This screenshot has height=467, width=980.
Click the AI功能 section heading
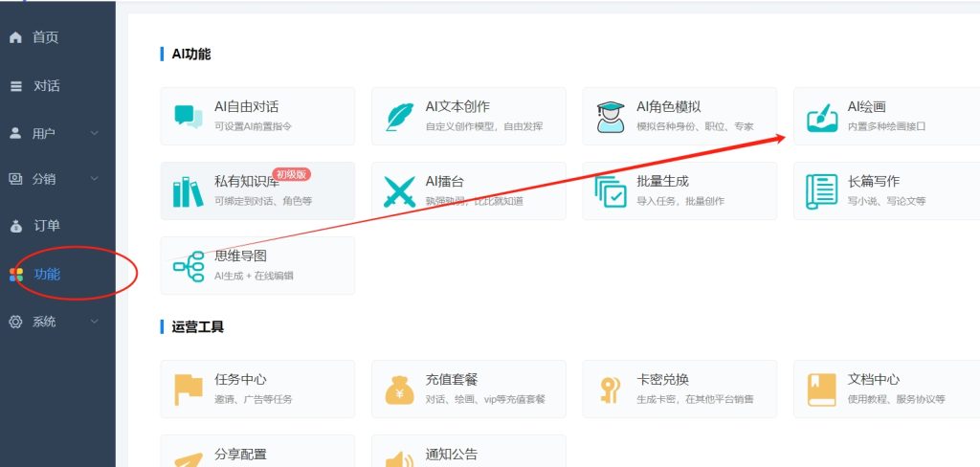[x=191, y=54]
